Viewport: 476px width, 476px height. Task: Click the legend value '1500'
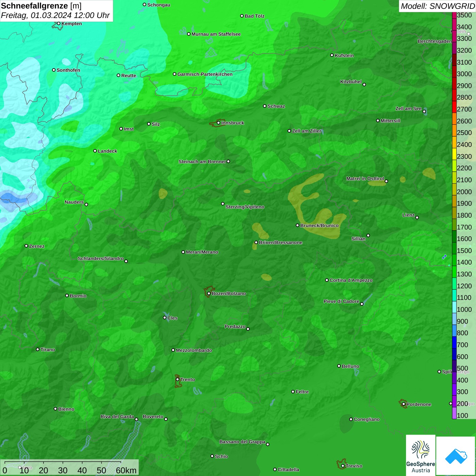click(464, 251)
